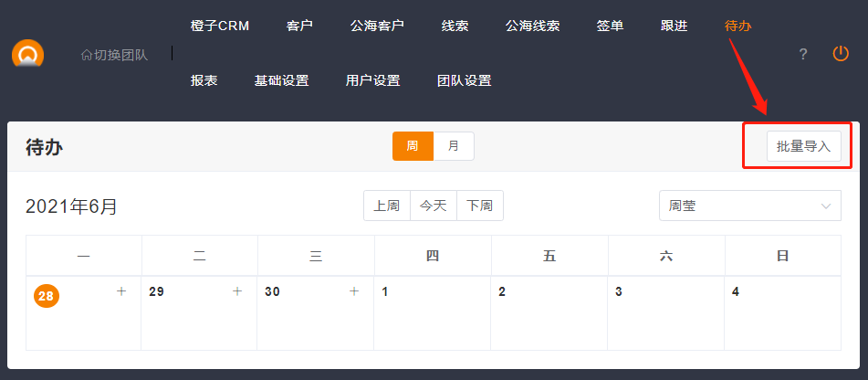Go to next week with 下周

point(480,206)
